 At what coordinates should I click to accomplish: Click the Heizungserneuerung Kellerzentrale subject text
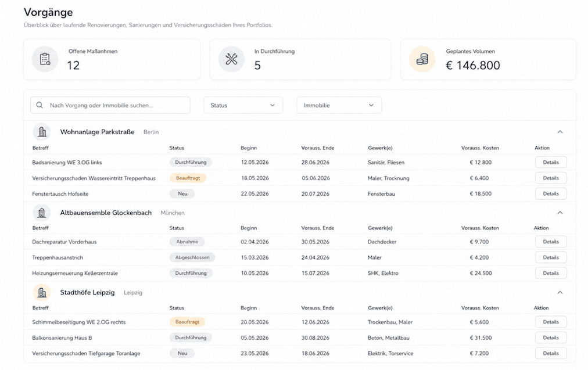tap(75, 273)
